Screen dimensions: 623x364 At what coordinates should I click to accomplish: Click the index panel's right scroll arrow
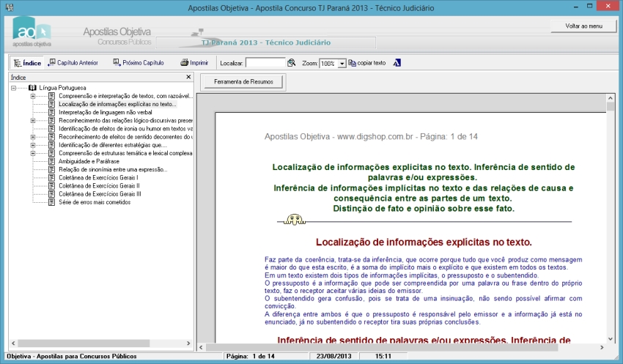(x=188, y=343)
